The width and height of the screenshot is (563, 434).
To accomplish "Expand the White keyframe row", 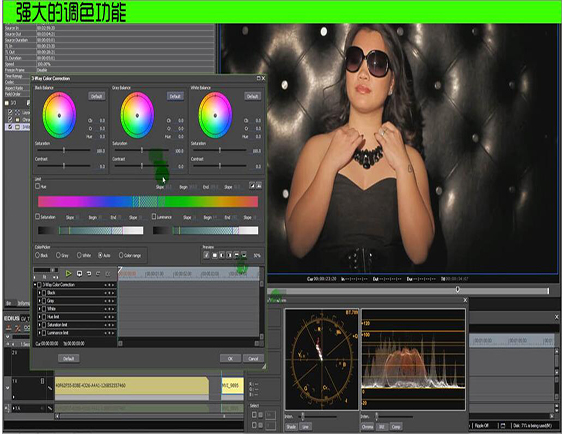I will tap(39, 309).
